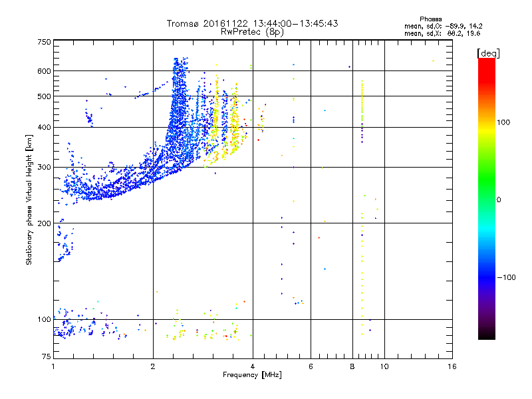Click the "[deg]" colorbar unit label
This screenshot has height=399, width=532.
pyautogui.click(x=488, y=53)
